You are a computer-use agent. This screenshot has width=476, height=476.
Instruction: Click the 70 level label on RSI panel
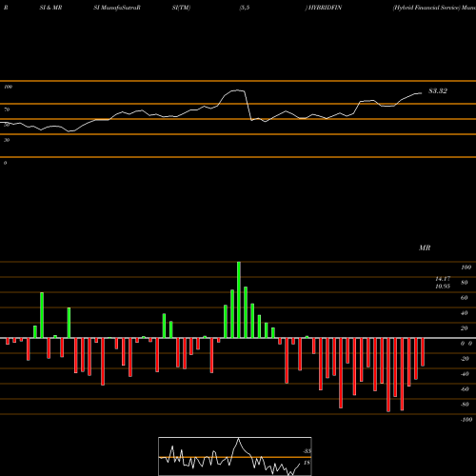coord(7,109)
